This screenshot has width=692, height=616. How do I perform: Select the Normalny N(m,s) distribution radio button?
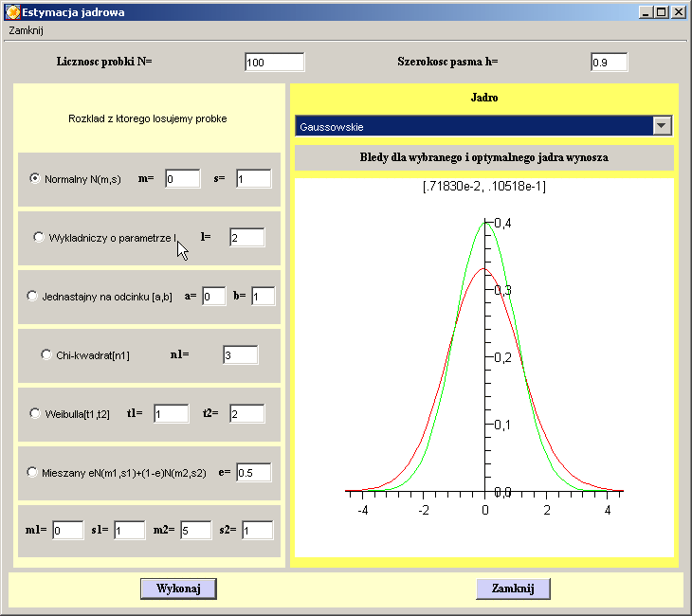[x=35, y=178]
